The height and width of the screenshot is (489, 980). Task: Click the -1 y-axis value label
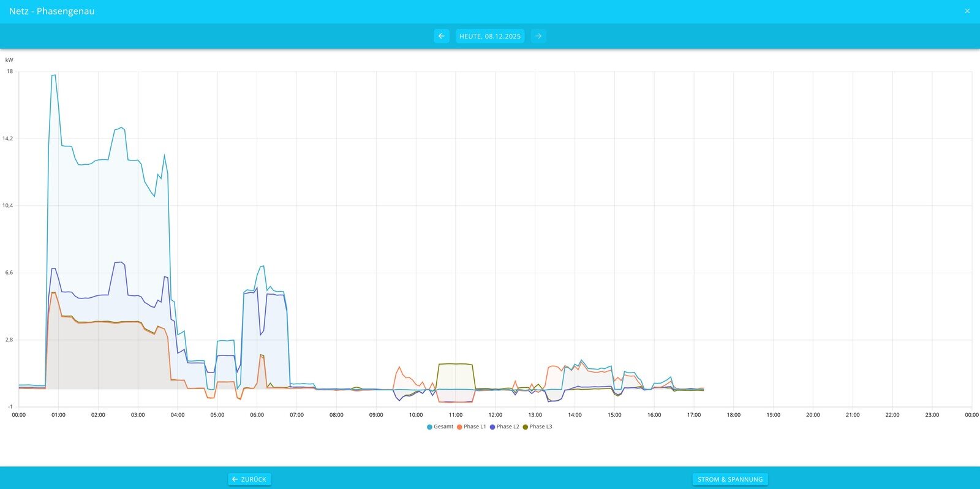[10, 407]
